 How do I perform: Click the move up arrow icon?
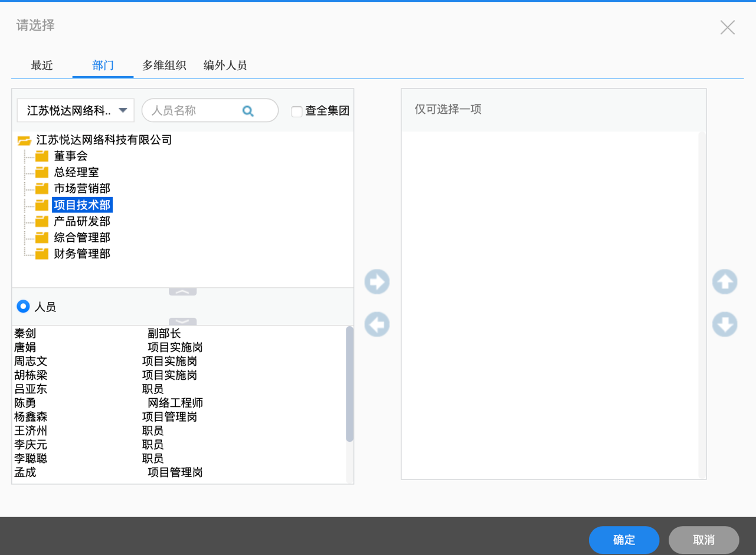(x=724, y=282)
